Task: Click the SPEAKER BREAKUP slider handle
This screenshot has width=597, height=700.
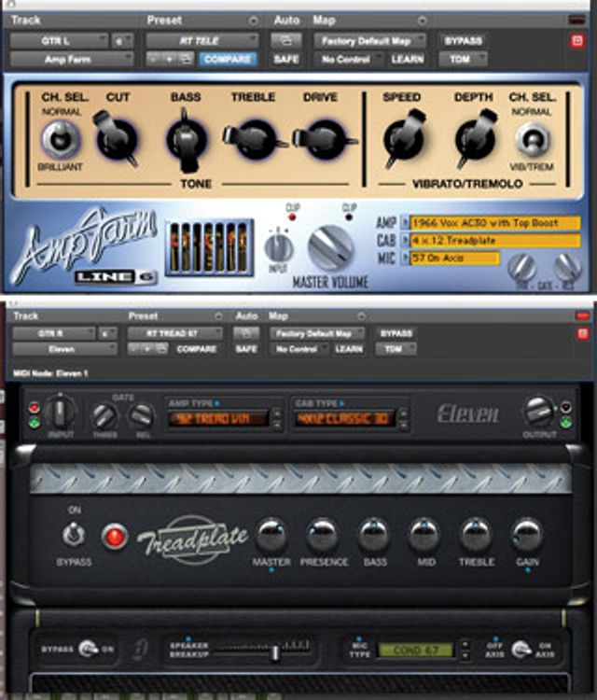Action: point(275,652)
